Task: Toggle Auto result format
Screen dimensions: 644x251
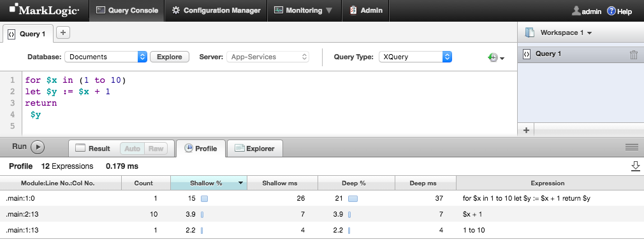Action: [132, 148]
